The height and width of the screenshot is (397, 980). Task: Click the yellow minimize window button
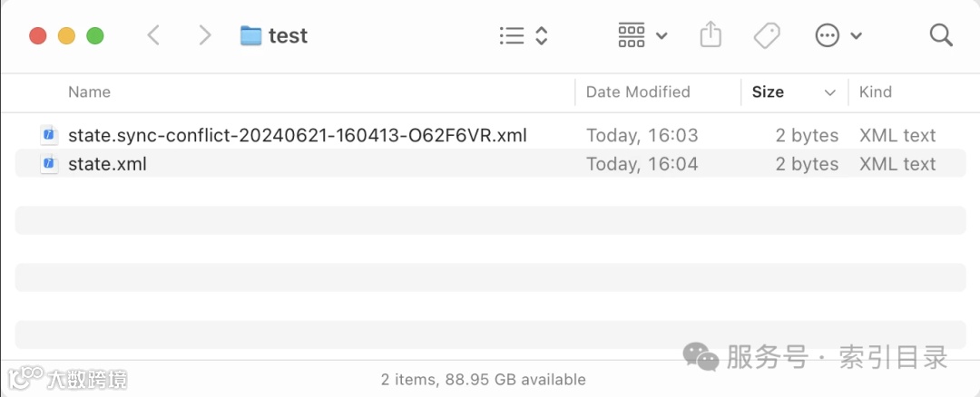pyautogui.click(x=66, y=36)
